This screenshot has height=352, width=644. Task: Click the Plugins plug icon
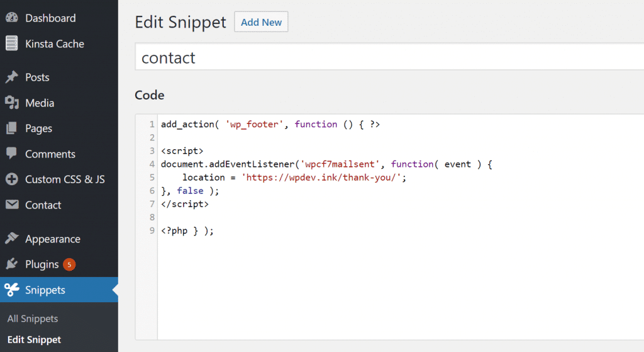pos(11,264)
